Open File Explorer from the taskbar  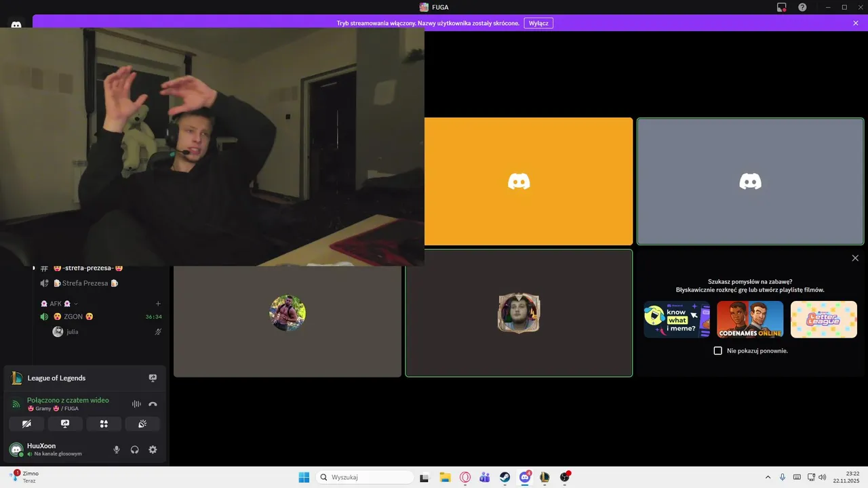(x=445, y=477)
